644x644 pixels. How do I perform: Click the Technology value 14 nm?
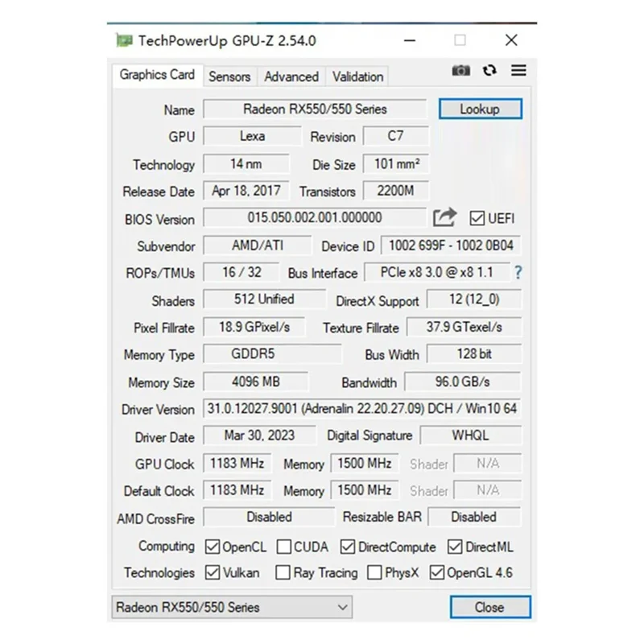click(246, 164)
